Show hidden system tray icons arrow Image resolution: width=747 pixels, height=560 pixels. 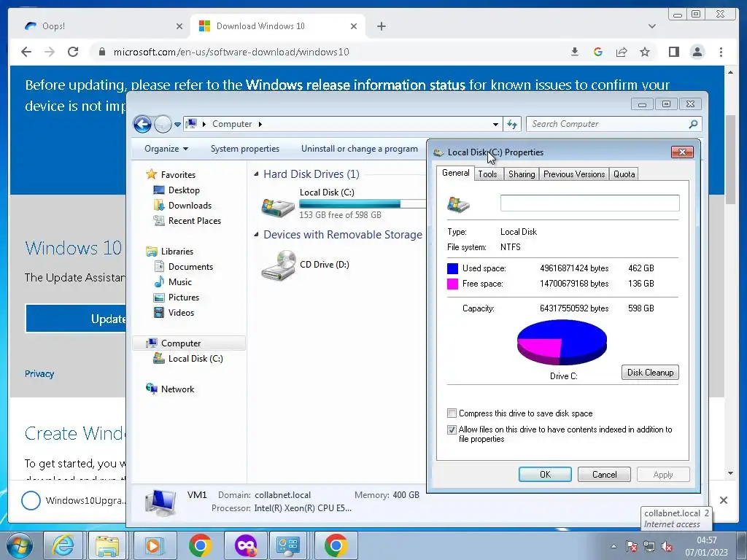[614, 546]
